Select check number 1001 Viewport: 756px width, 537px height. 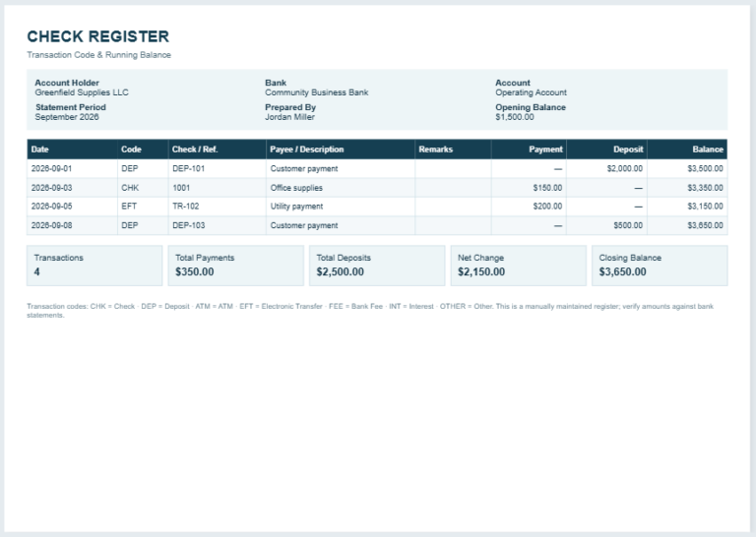[181, 188]
